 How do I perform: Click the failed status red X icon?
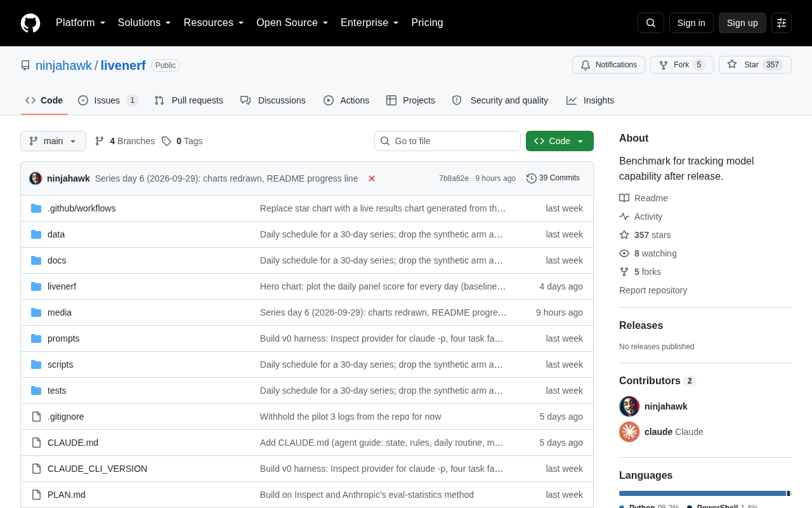pos(372,178)
